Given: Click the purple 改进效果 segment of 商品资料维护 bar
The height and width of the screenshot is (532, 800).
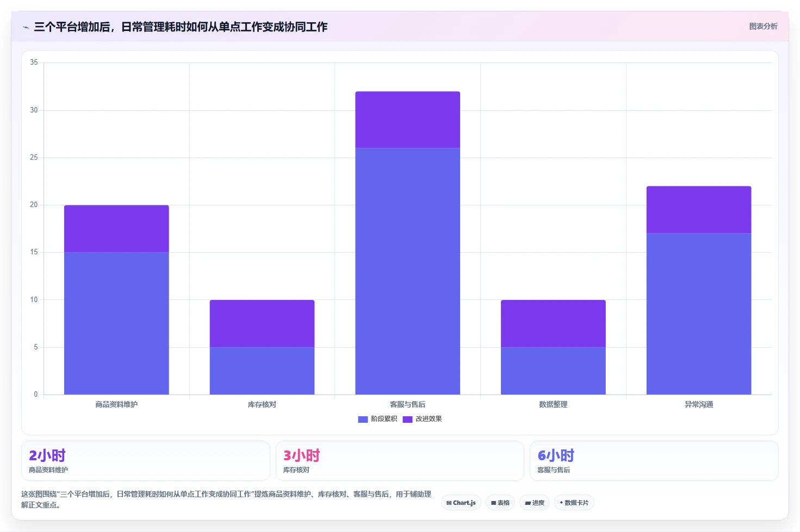Looking at the screenshot, I should click(x=116, y=229).
